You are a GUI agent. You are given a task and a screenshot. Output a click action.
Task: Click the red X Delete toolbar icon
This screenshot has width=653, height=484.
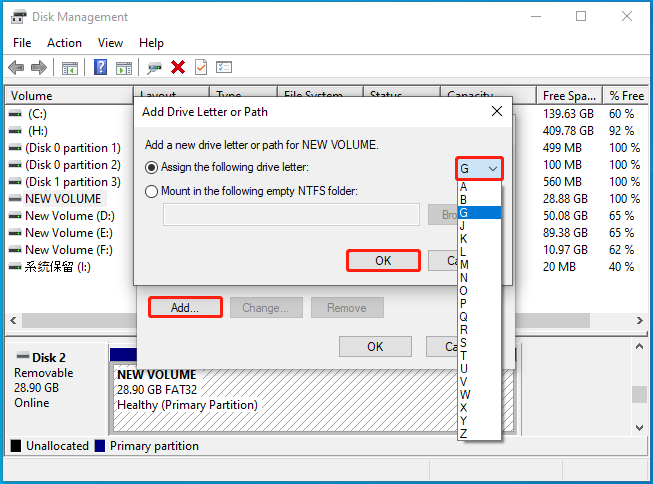(178, 67)
